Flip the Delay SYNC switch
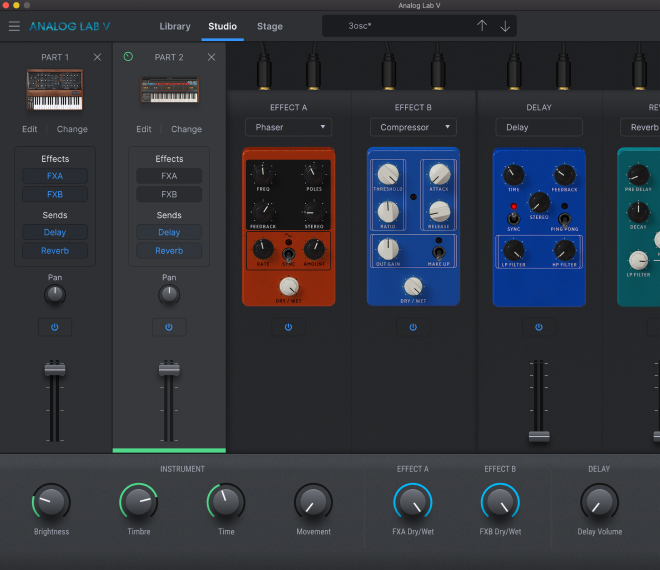 [513, 218]
